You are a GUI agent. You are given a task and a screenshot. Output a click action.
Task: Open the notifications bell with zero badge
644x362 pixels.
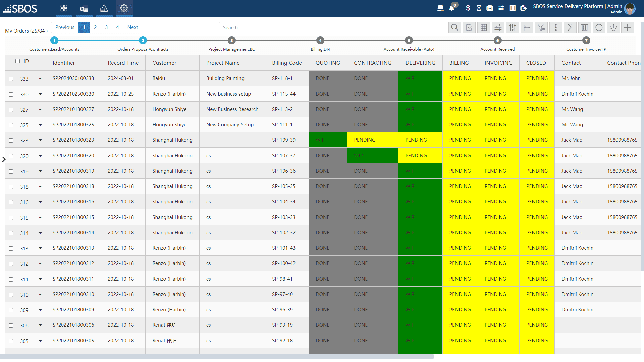(451, 8)
